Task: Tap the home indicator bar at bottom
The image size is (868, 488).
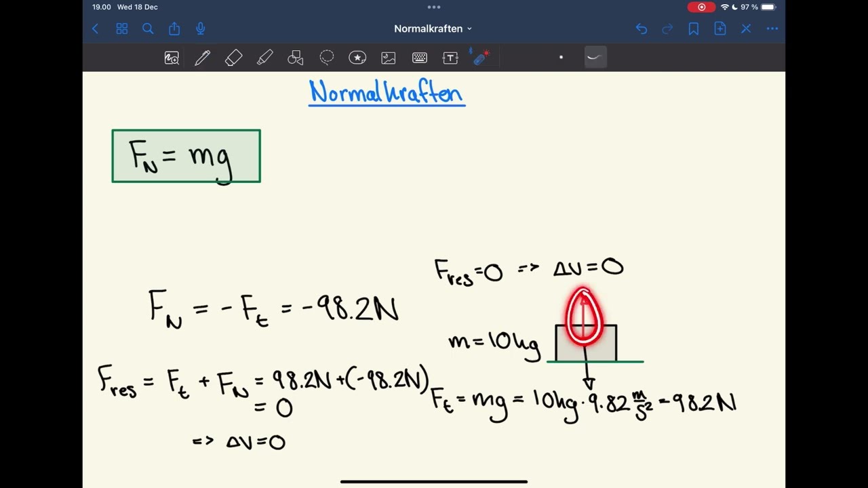Action: coord(434,482)
